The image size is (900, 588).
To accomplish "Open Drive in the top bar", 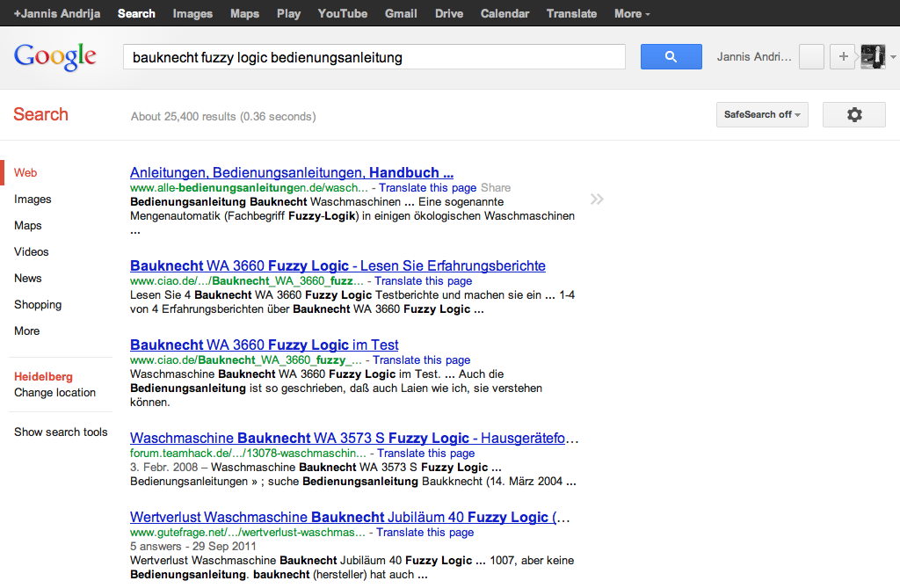I will coord(449,13).
